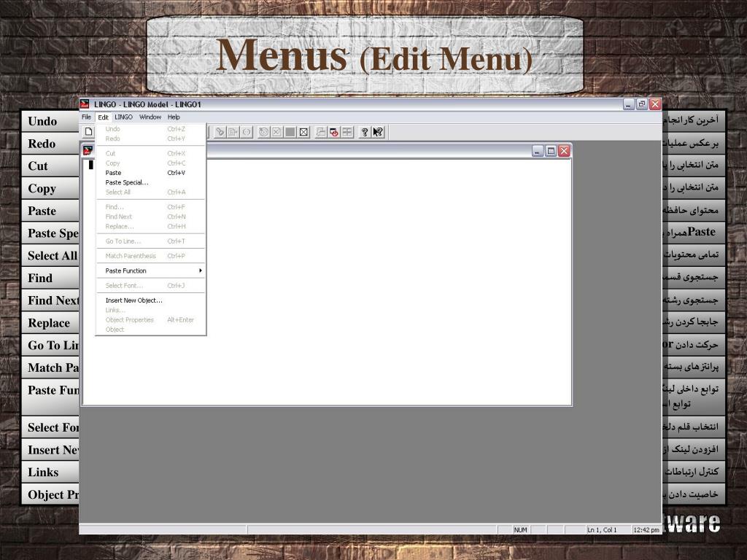This screenshot has width=747, height=560.
Task: Close the open Edit menu
Action: 103,117
